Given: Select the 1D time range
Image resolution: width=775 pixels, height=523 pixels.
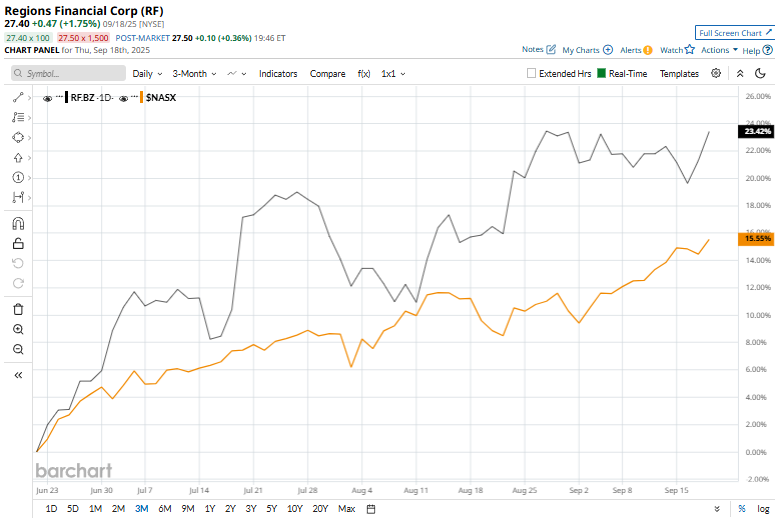Looking at the screenshot, I should pyautogui.click(x=51, y=509).
